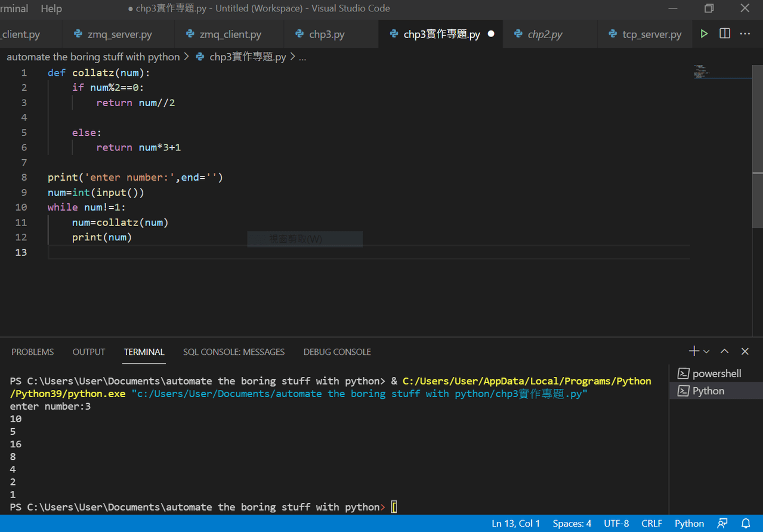Viewport: 763px width, 532px height.
Task: Open the OUTPUT panel tab
Action: coord(89,352)
